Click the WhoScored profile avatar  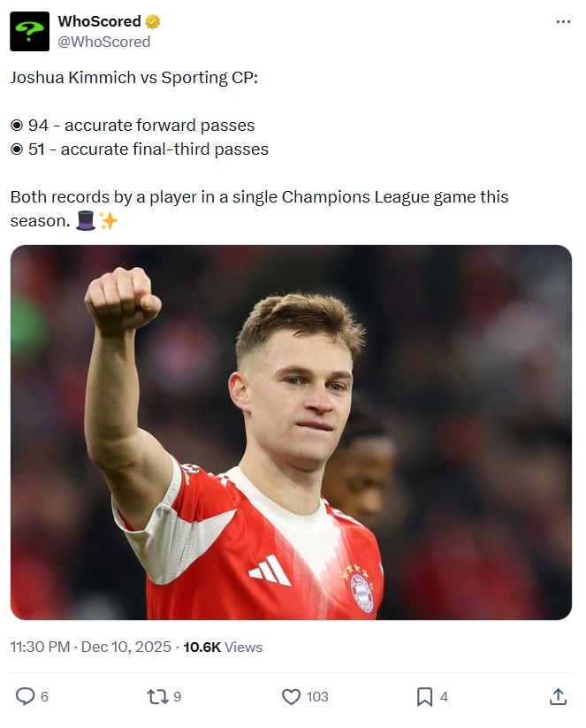tap(30, 31)
